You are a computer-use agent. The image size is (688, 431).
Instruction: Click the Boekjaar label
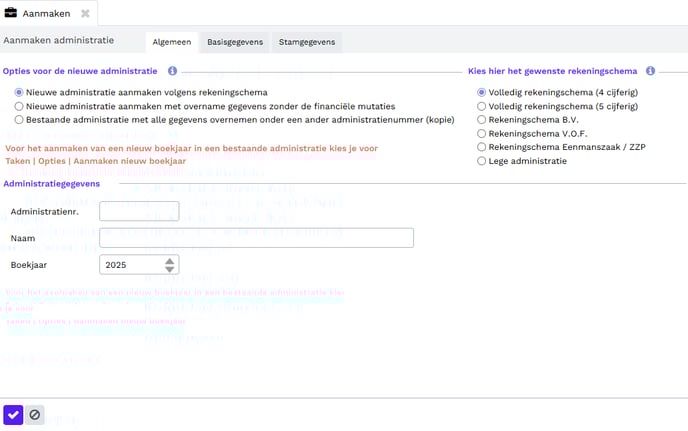pyautogui.click(x=29, y=265)
